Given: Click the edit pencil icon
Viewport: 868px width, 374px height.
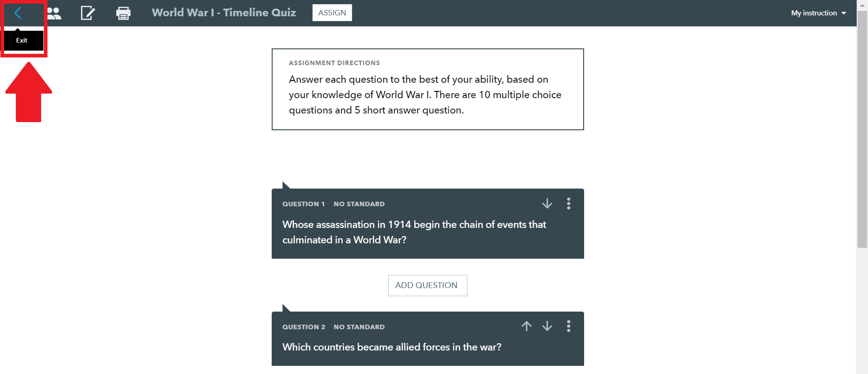Looking at the screenshot, I should pyautogui.click(x=88, y=13).
